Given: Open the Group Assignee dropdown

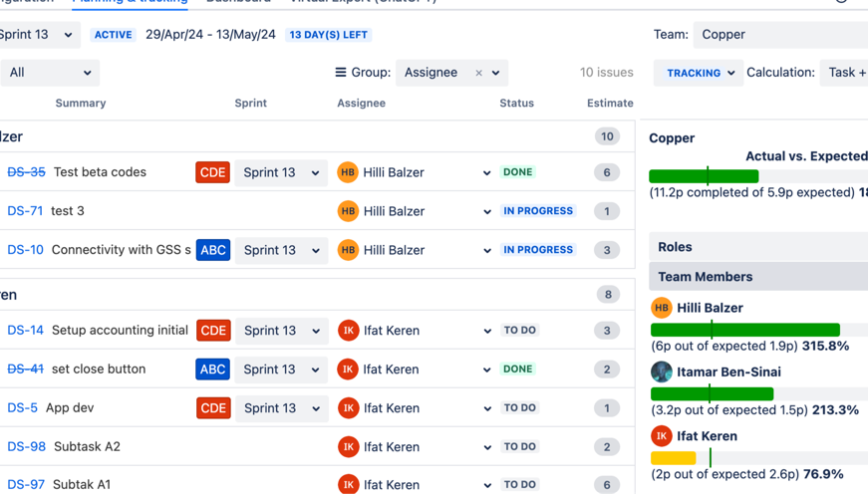Looking at the screenshot, I should [x=451, y=73].
